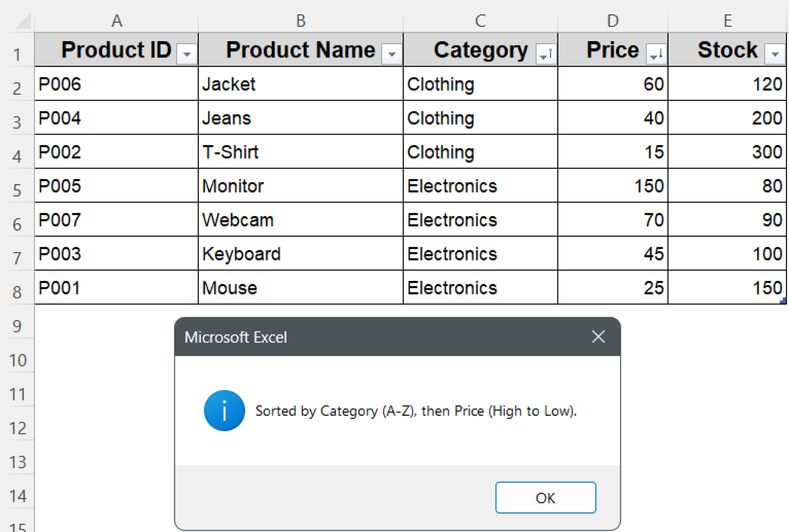Select column A header

(x=117, y=21)
